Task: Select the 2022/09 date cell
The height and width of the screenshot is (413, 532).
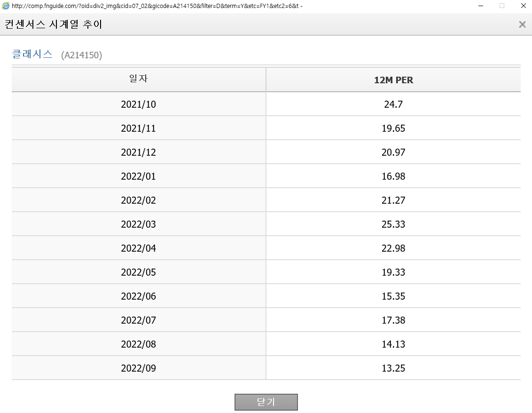Action: click(x=139, y=368)
